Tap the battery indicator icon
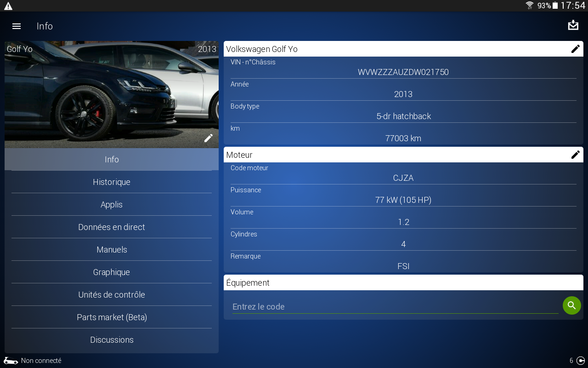This screenshot has height=368, width=588. coord(555,6)
